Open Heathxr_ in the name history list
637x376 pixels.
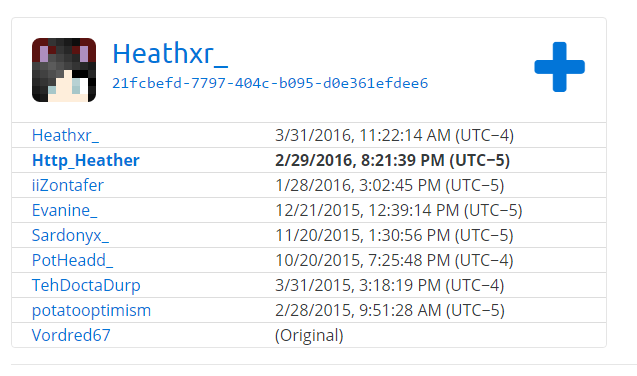click(x=65, y=135)
